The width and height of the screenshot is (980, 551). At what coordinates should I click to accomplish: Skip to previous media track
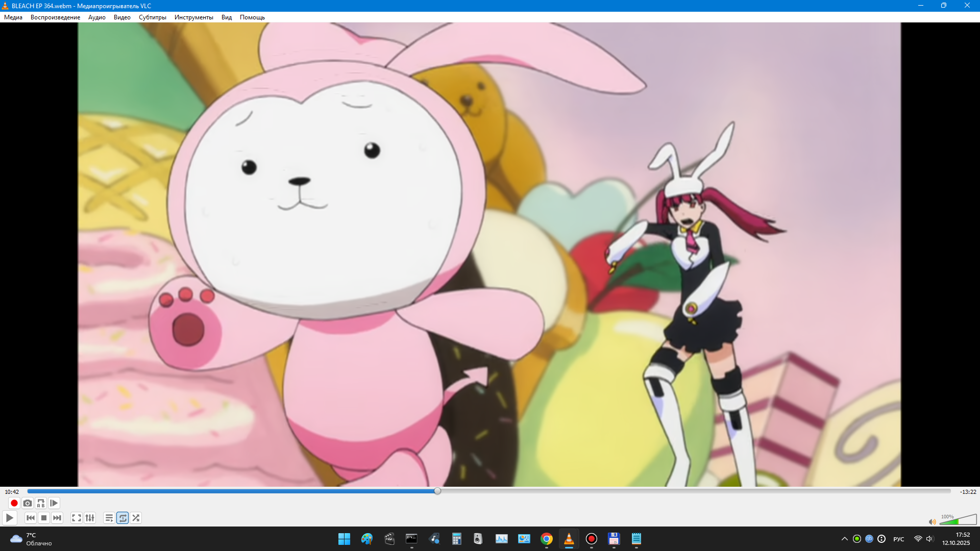pos(31,518)
